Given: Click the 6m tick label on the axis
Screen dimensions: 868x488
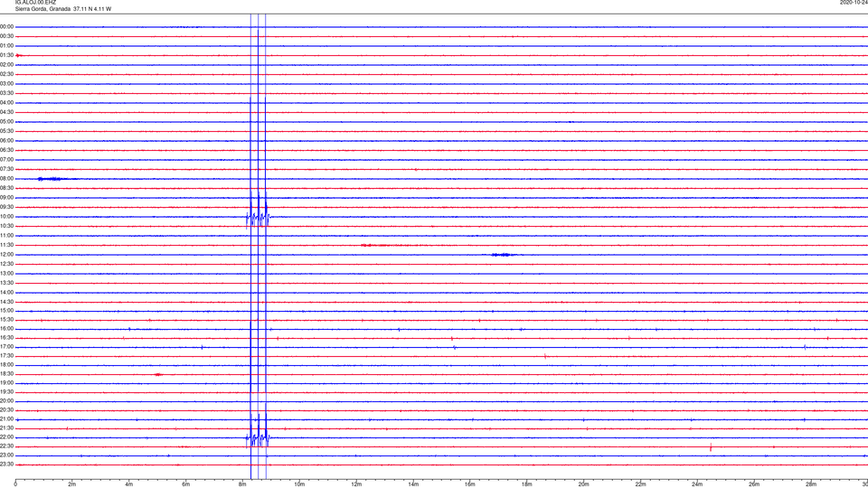Looking at the screenshot, I should pyautogui.click(x=186, y=484).
